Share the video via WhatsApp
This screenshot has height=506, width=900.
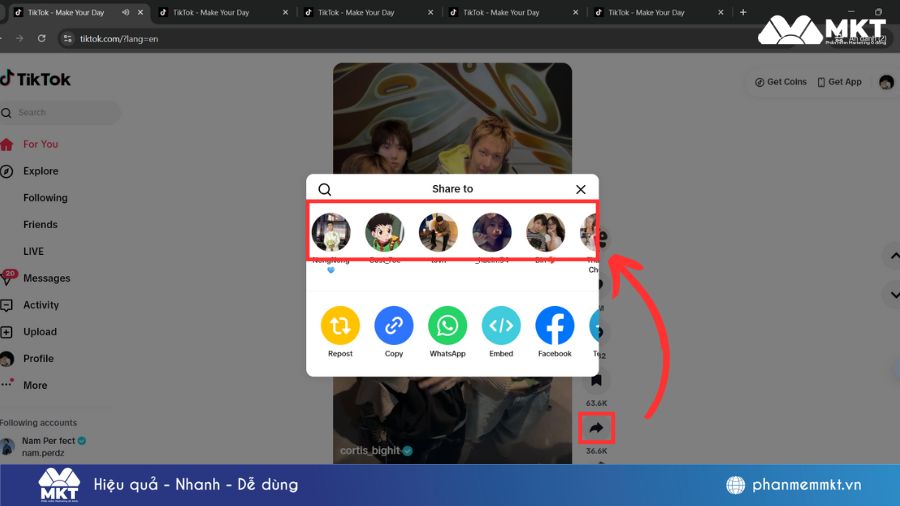click(x=447, y=326)
